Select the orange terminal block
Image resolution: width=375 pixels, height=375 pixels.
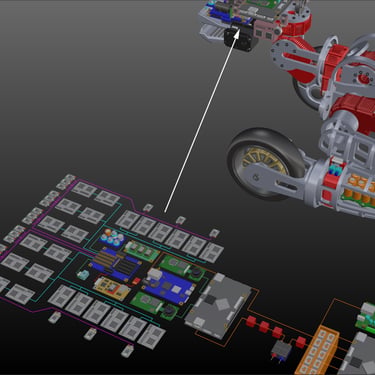[317, 350]
